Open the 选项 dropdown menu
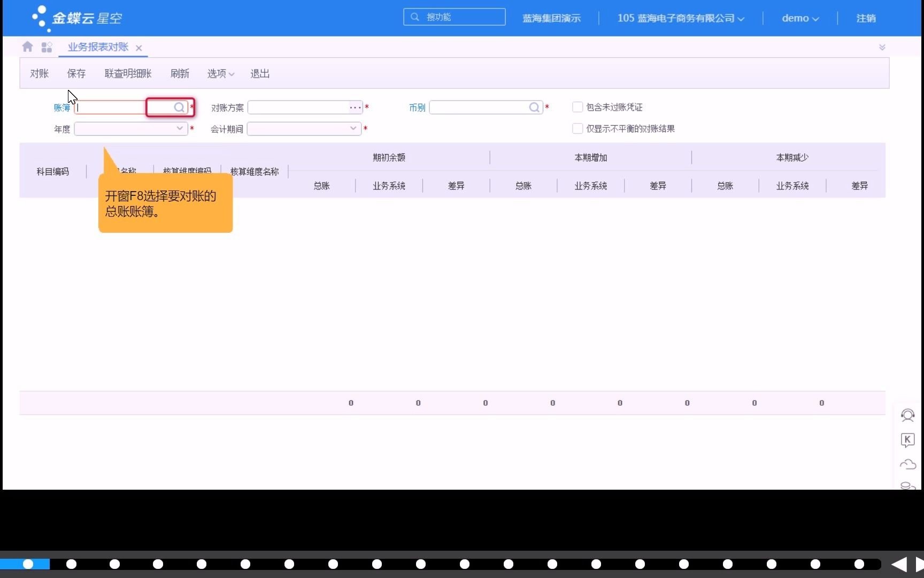This screenshot has height=578, width=924. [220, 73]
